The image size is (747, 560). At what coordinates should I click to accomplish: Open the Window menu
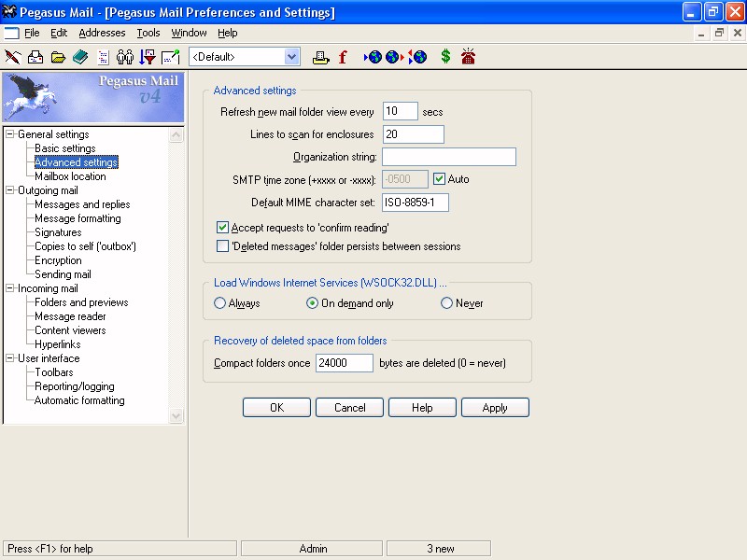pos(189,33)
